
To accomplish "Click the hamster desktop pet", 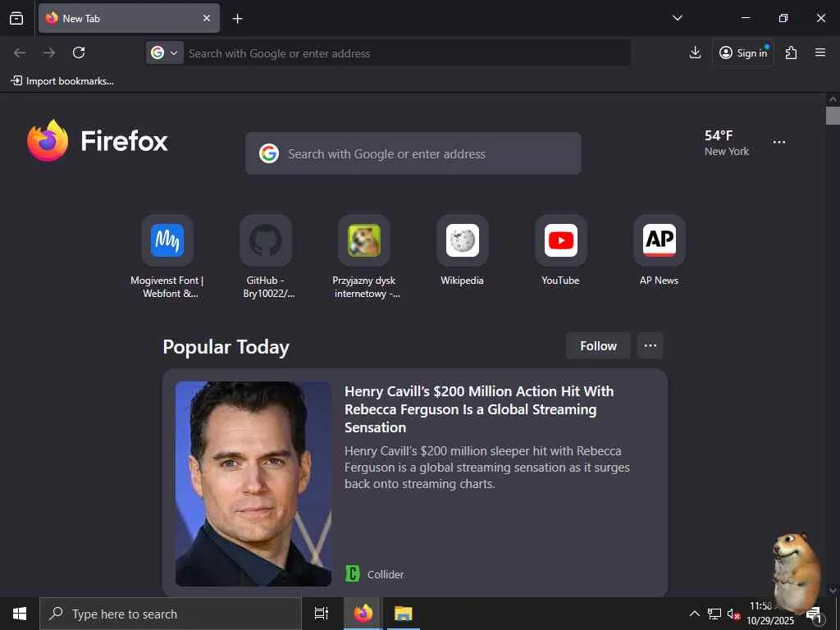I will (797, 571).
